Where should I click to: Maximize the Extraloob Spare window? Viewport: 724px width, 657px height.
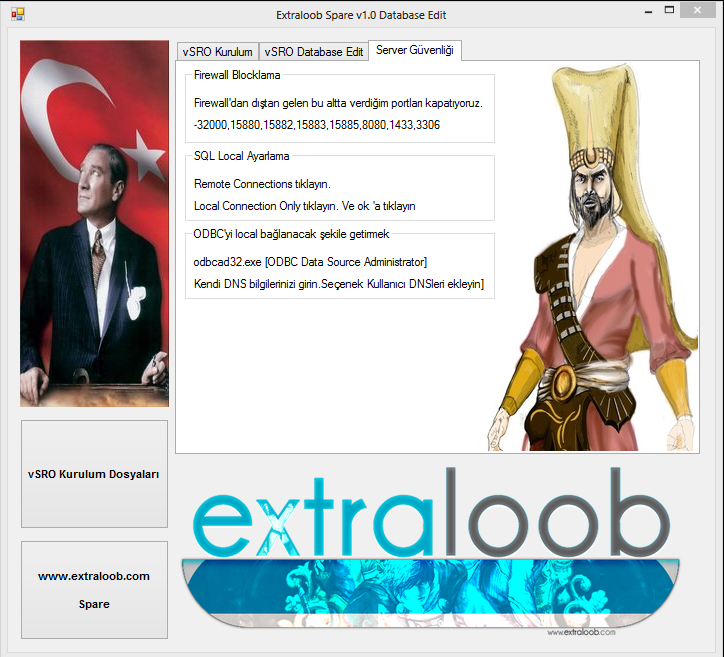669,10
